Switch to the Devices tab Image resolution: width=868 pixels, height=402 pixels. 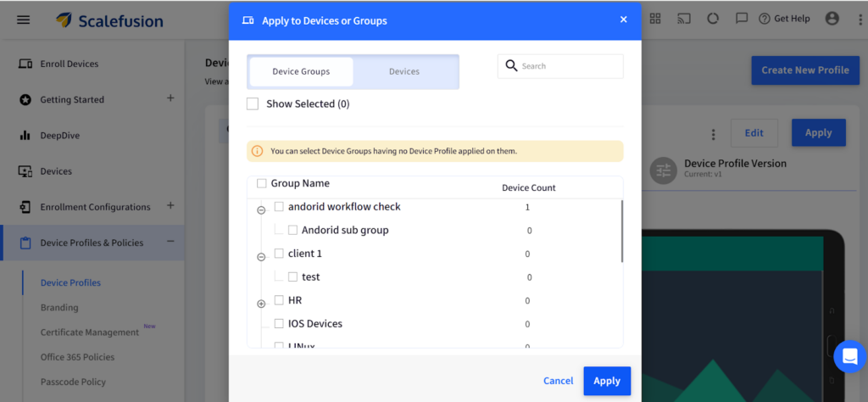point(404,72)
